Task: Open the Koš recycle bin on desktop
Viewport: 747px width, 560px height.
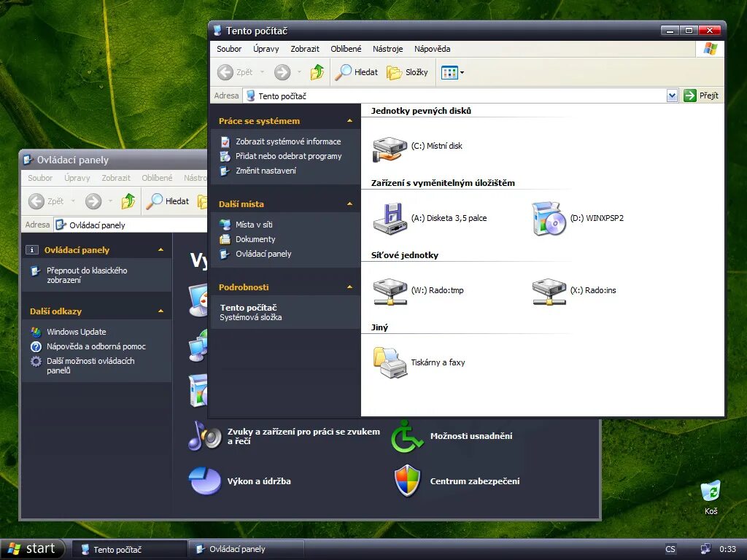Action: coord(711,497)
